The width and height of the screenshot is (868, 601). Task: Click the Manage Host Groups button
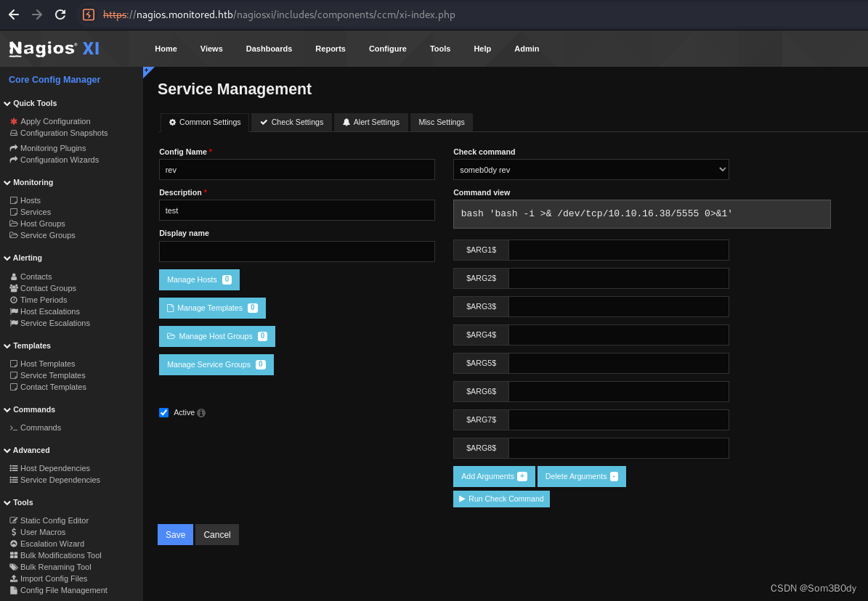[x=217, y=336]
